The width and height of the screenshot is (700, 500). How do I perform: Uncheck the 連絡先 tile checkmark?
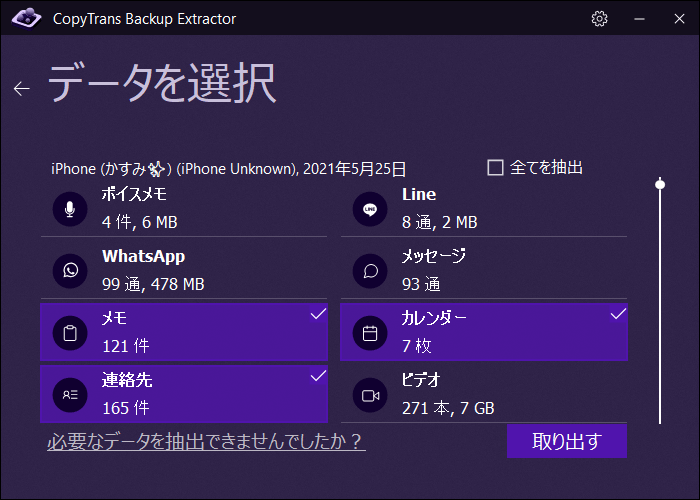click(318, 376)
